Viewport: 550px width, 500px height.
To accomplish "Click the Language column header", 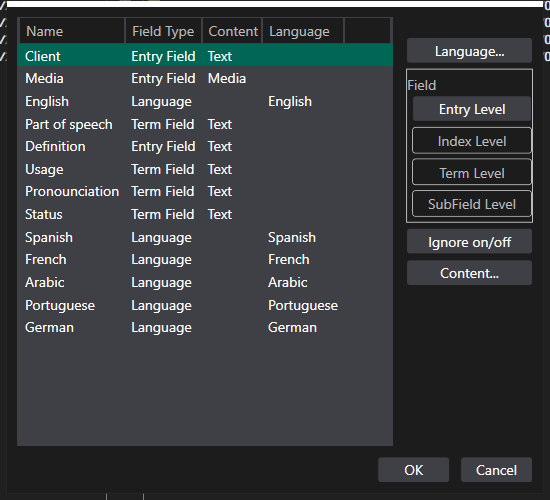I will pyautogui.click(x=303, y=31).
